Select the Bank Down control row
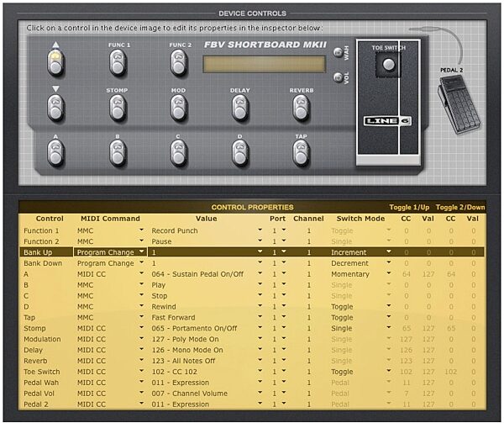504x423 pixels. pos(252,263)
